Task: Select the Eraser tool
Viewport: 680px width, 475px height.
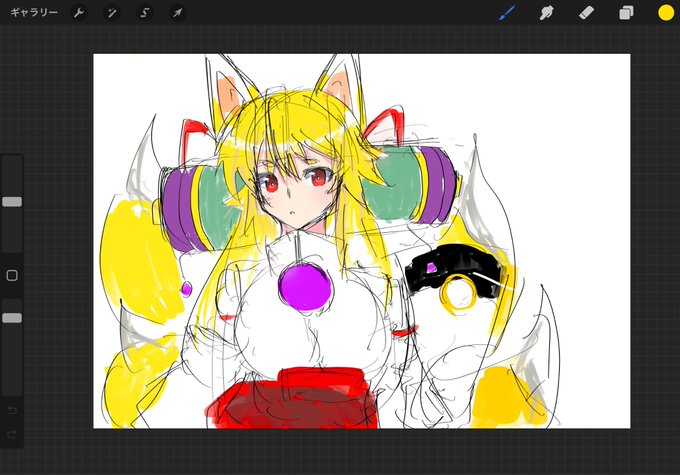Action: 586,13
